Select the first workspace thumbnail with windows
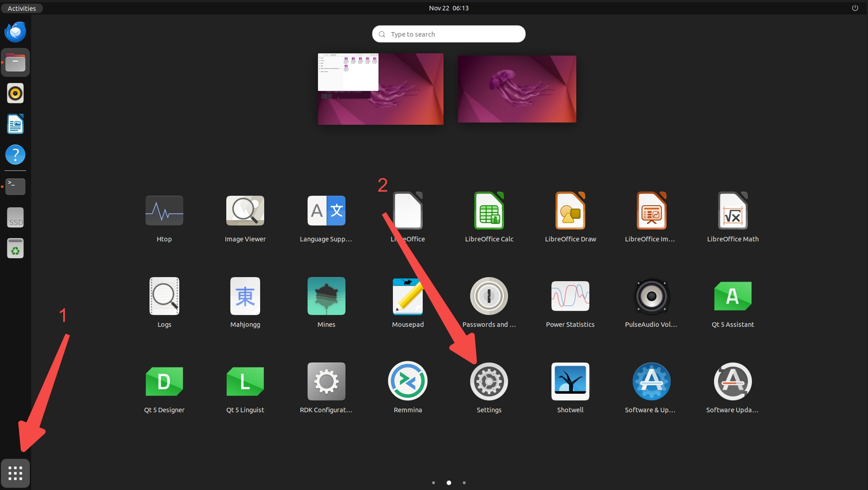Image resolution: width=868 pixels, height=490 pixels. click(380, 89)
